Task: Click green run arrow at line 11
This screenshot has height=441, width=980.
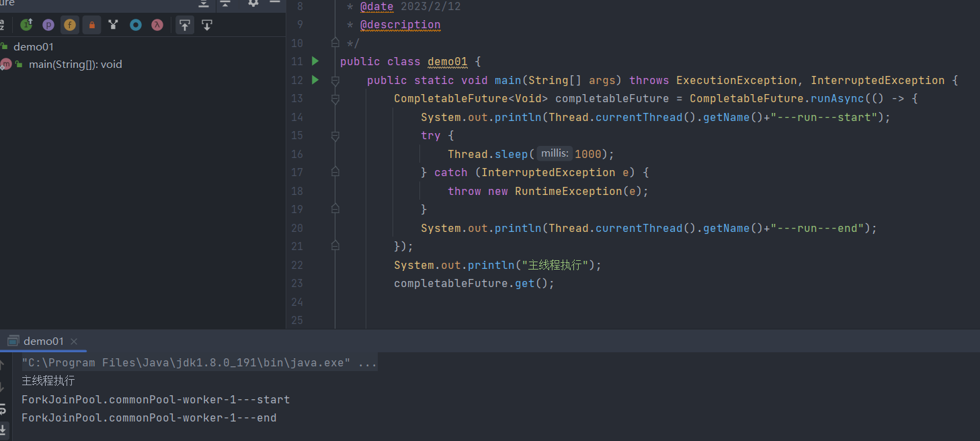Action: coord(315,61)
